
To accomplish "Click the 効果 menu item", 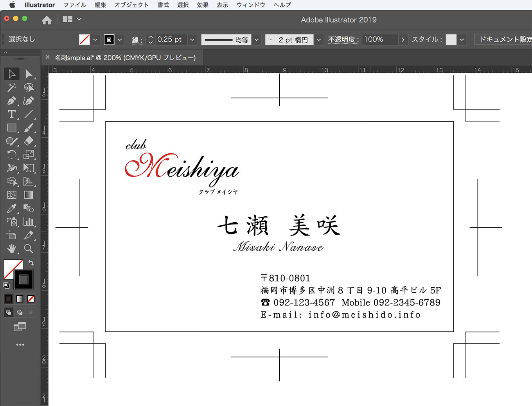I will click(x=203, y=5).
